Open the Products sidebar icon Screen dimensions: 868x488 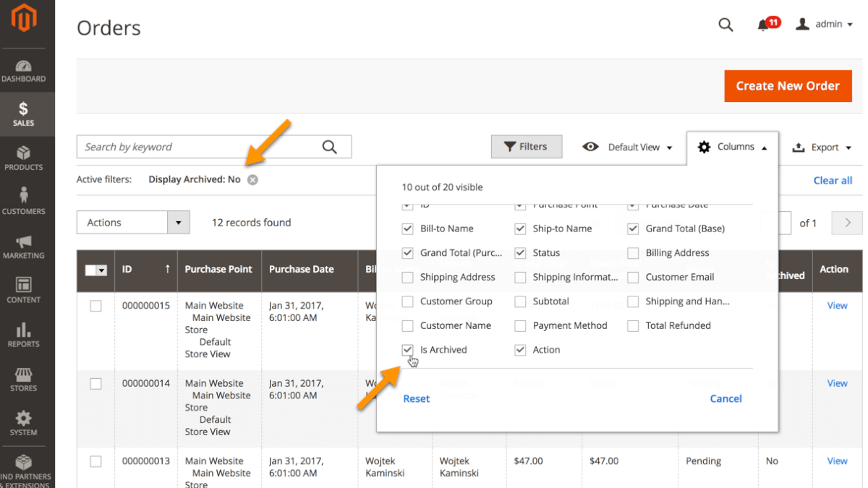point(23,158)
